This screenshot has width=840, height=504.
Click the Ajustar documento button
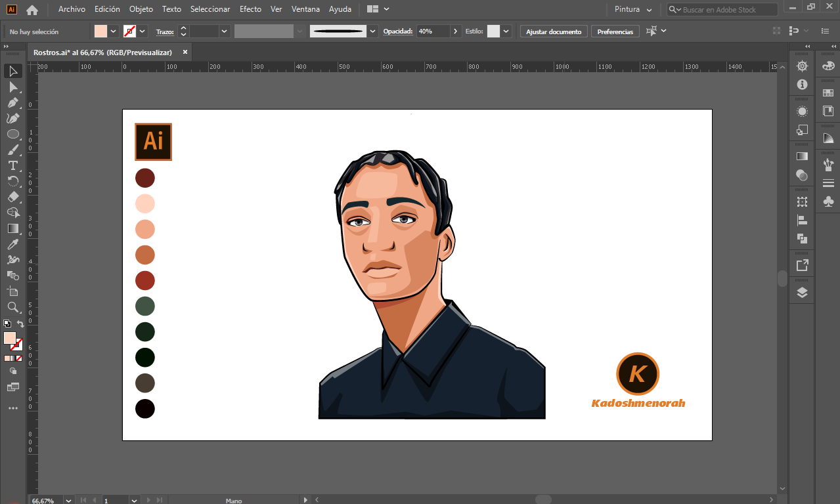pyautogui.click(x=553, y=31)
